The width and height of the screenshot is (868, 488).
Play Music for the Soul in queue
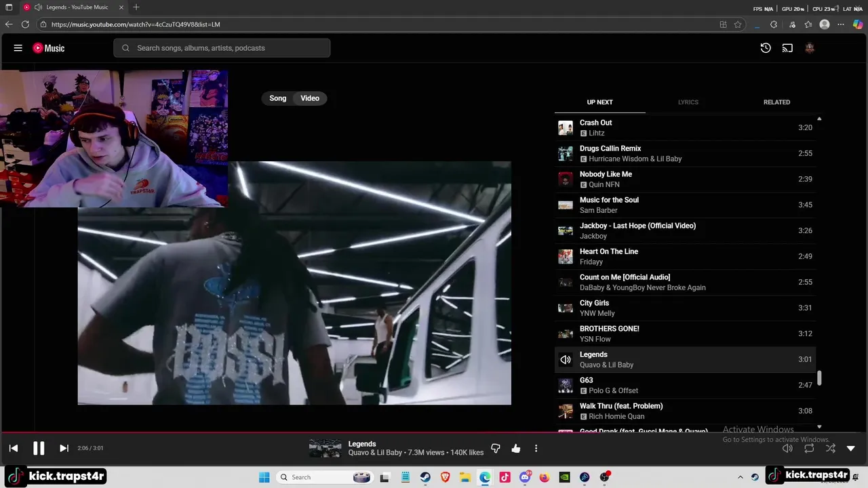[685, 205]
